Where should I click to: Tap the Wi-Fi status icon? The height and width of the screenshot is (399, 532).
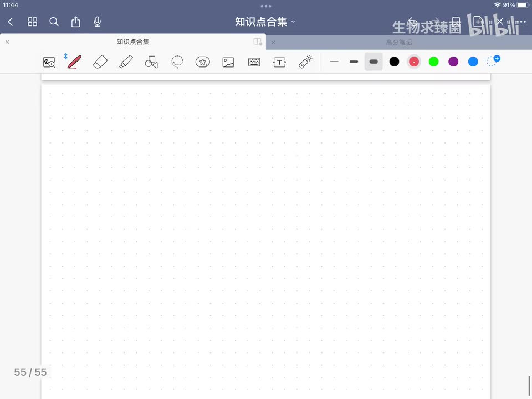498,5
